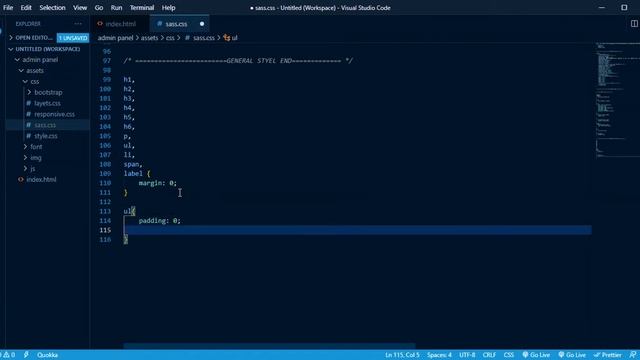640x360 pixels.
Task: Click the ul symbol in breadcrumb
Action: (231, 38)
